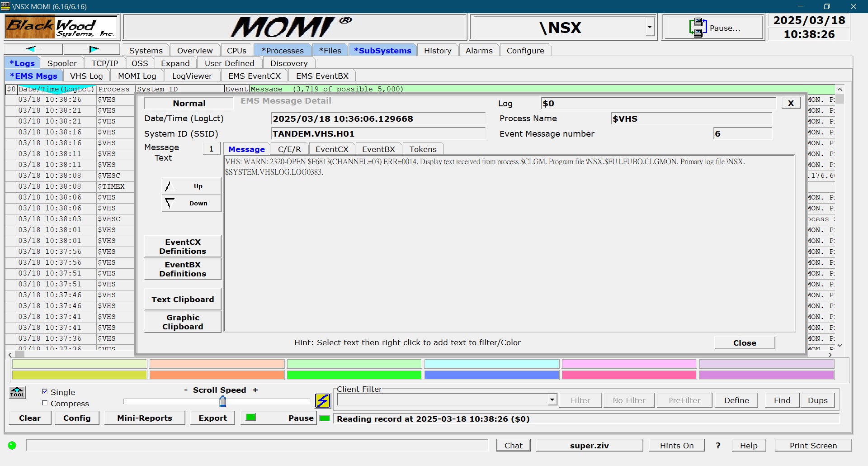Open the *Files tab

click(330, 50)
